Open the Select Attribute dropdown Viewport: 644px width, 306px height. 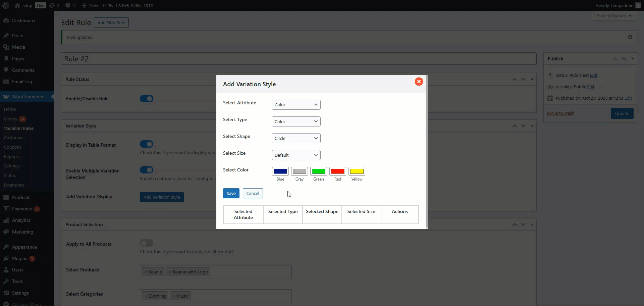click(296, 105)
